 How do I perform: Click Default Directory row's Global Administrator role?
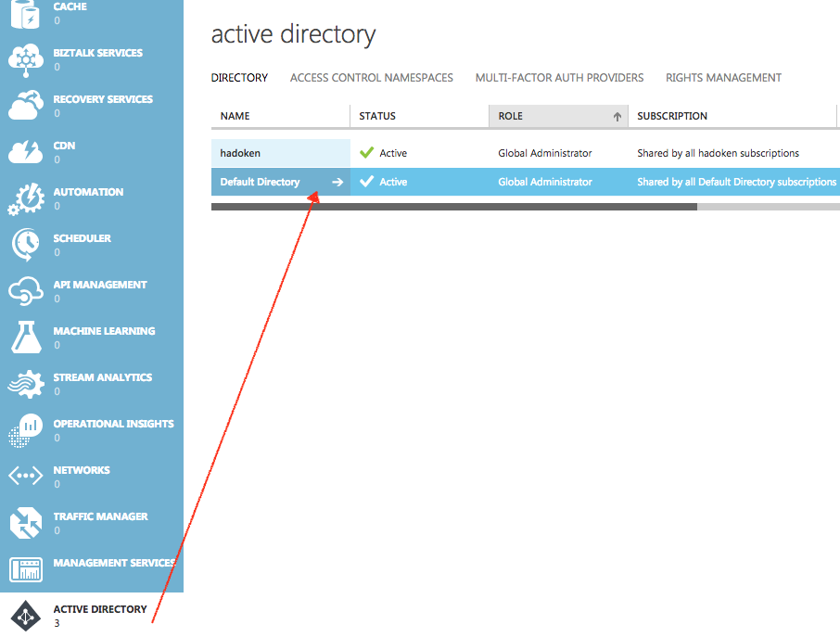click(x=545, y=182)
